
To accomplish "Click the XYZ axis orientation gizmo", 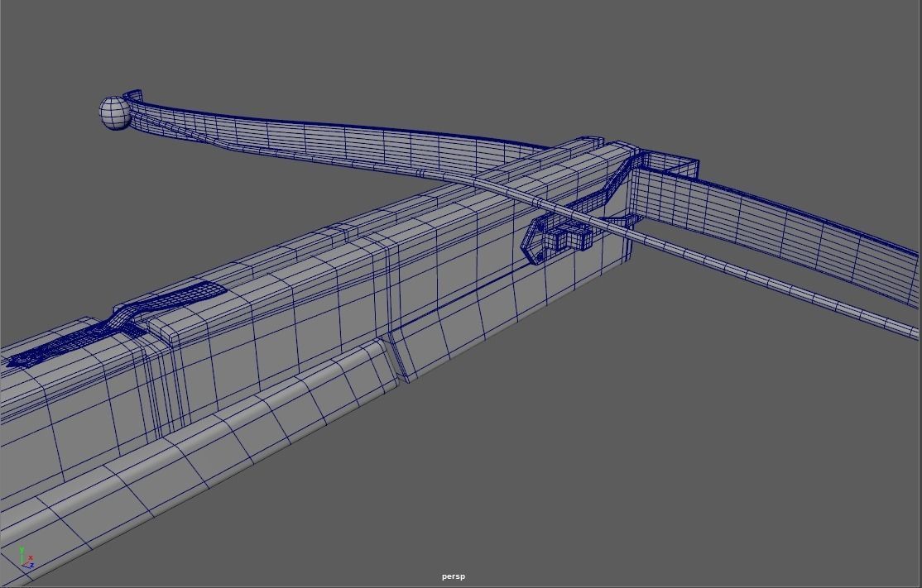I will point(26,558).
